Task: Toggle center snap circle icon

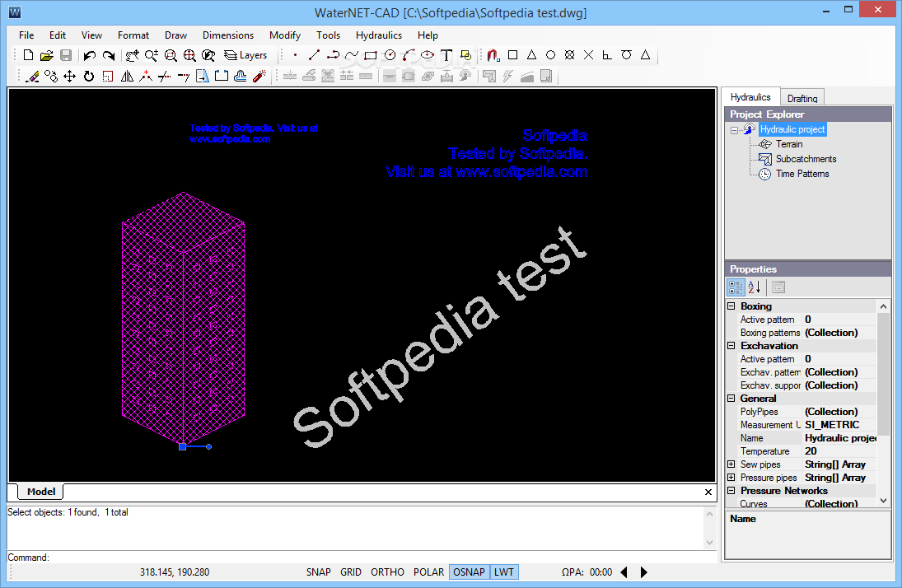Action: click(550, 55)
